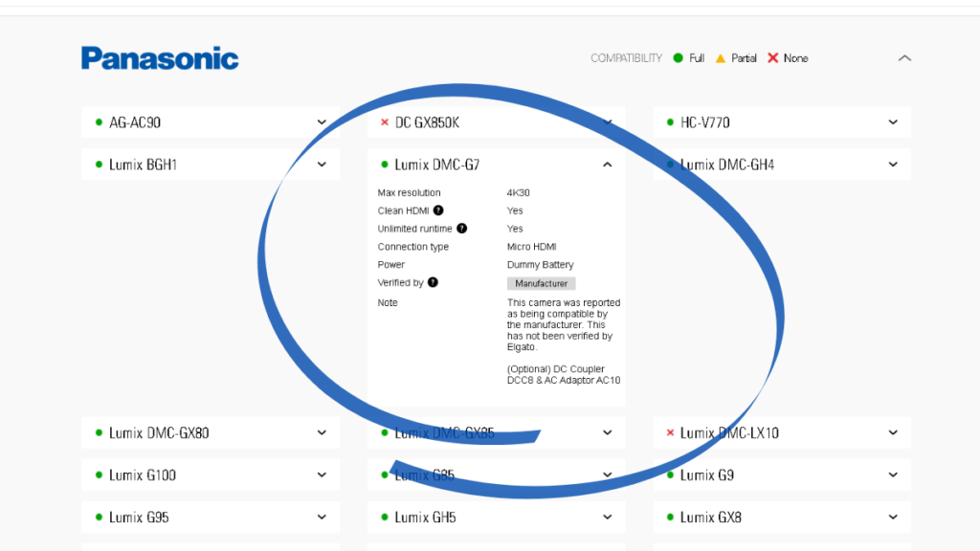The height and width of the screenshot is (551, 980).
Task: Select the Lumix DMC-LX10 camera name
Action: (730, 432)
